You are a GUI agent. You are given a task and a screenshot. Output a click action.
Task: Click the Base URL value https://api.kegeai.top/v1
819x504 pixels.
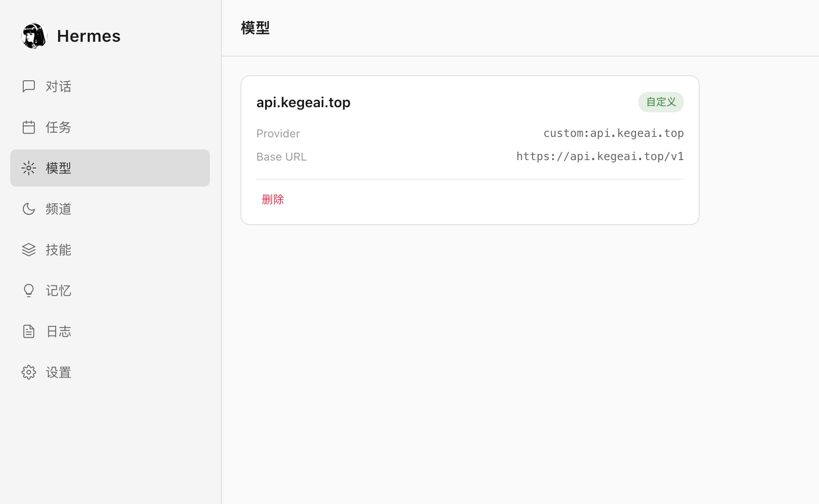tap(600, 156)
